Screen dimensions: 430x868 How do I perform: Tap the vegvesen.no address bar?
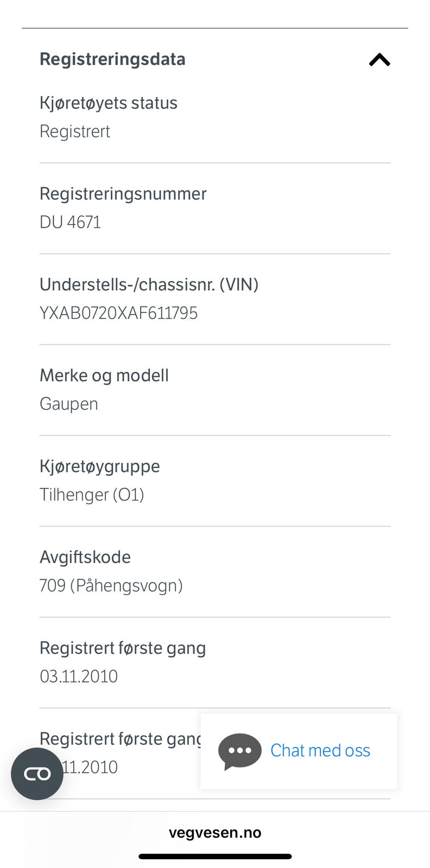click(x=215, y=833)
